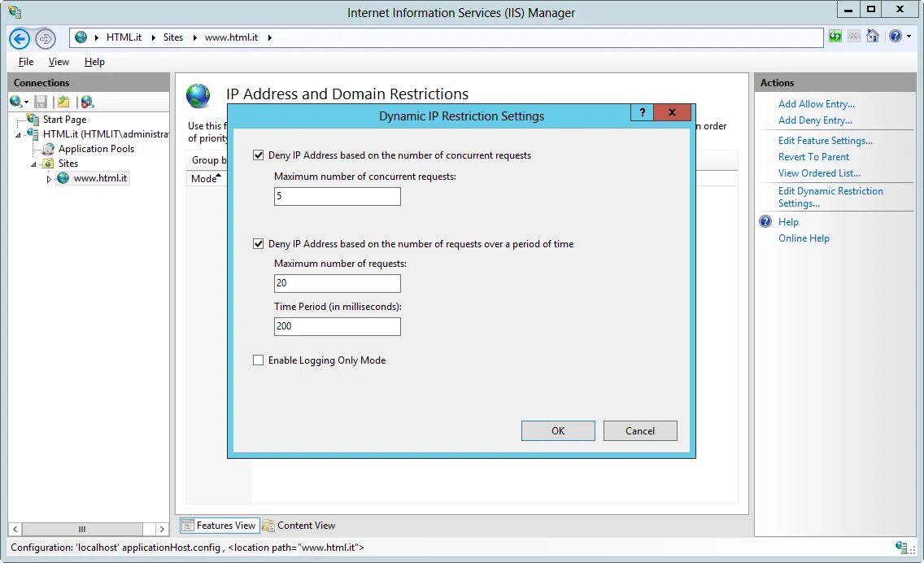Collapse the Sites tree node
The width and height of the screenshot is (924, 563).
[x=33, y=164]
